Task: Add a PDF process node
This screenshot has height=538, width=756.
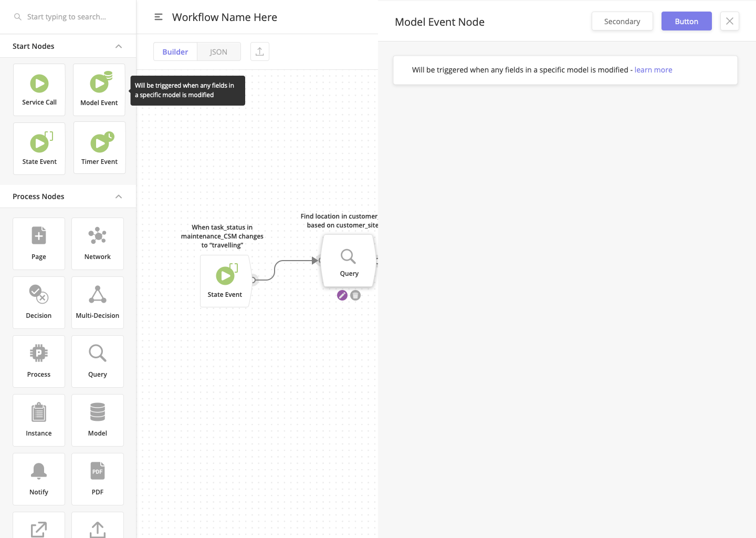Action: click(x=98, y=479)
